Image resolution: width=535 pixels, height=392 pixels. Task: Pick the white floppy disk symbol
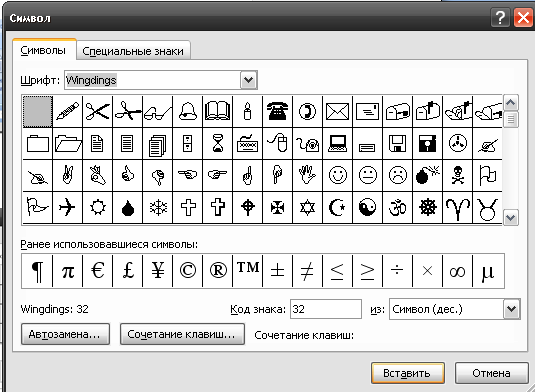[x=397, y=144]
